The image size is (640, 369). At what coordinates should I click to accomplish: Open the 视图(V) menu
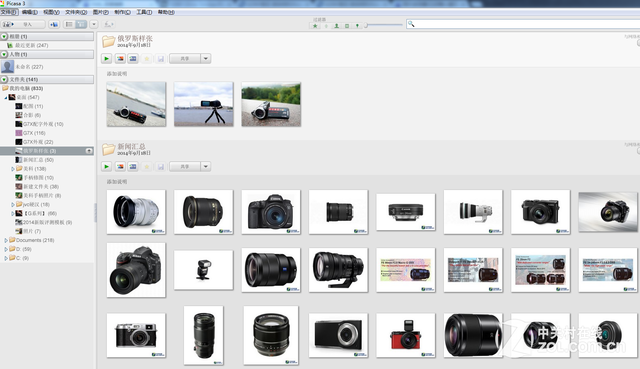pos(51,12)
